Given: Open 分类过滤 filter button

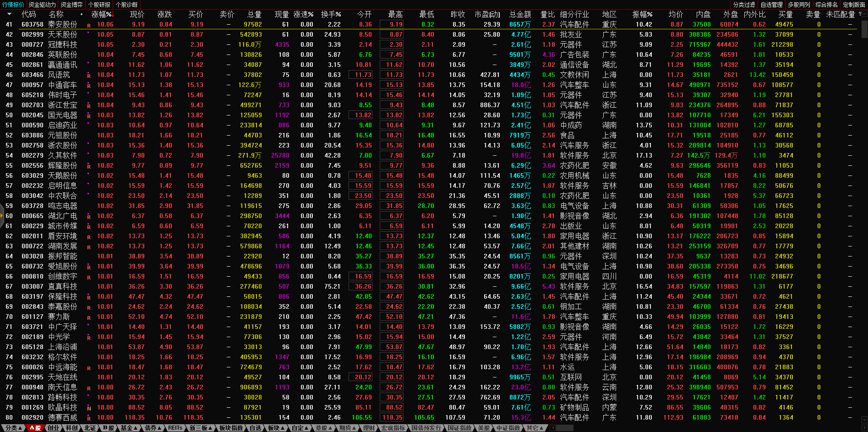Looking at the screenshot, I should pyautogui.click(x=744, y=5).
